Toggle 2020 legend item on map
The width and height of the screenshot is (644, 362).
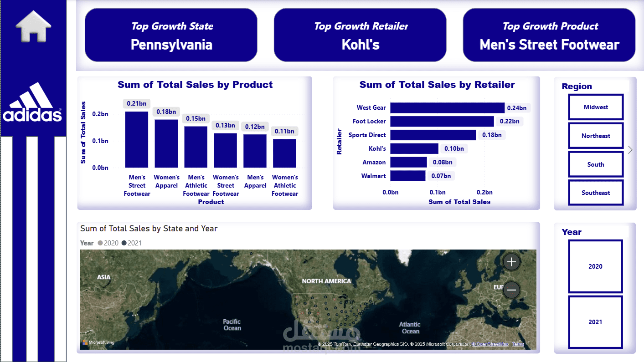(x=108, y=243)
